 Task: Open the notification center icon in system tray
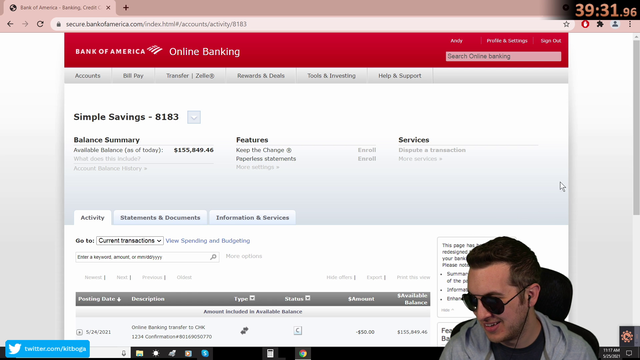tap(629, 353)
